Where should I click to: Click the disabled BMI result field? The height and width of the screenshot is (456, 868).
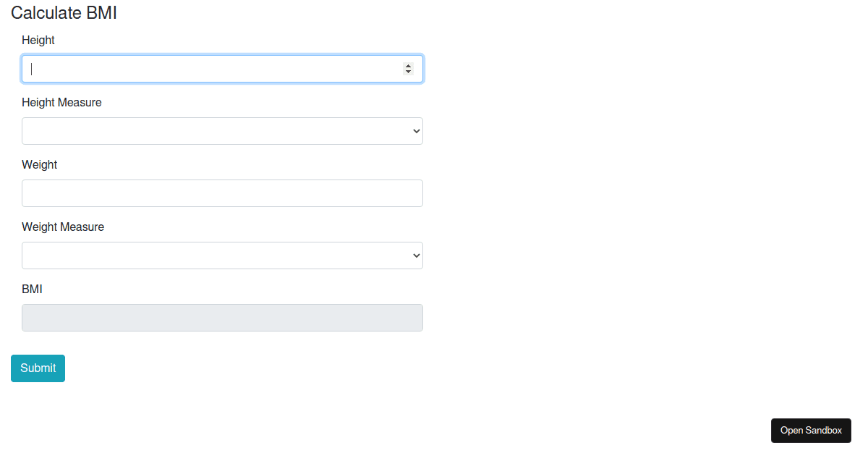(x=222, y=317)
